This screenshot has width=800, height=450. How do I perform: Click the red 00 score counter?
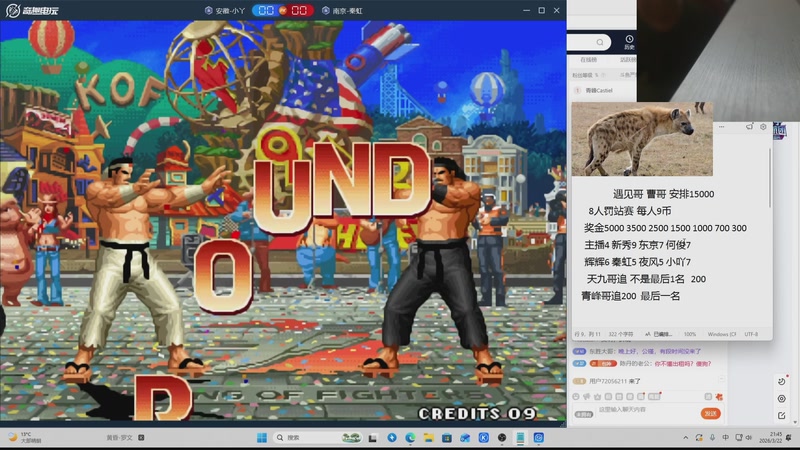click(x=299, y=10)
